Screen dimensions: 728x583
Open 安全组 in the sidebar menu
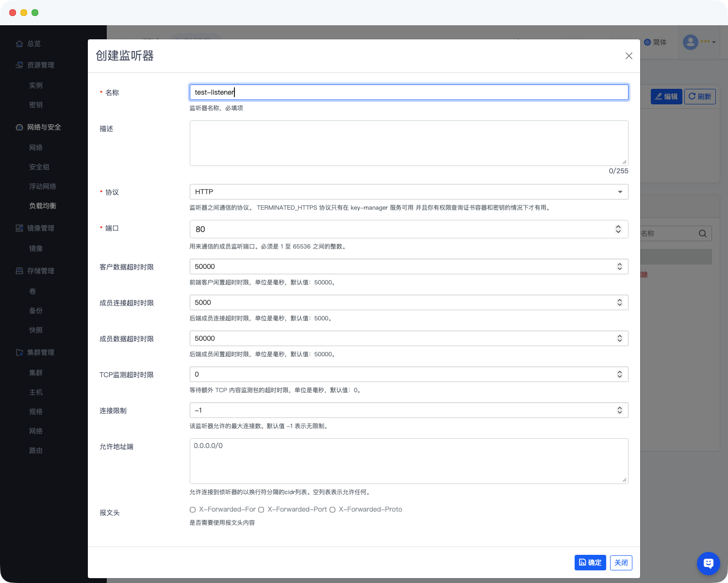tap(39, 167)
